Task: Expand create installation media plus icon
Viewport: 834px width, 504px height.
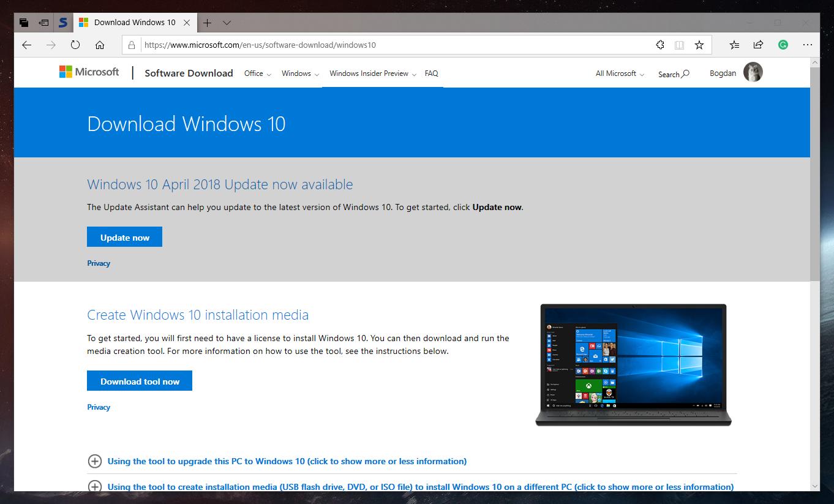Action: 95,487
